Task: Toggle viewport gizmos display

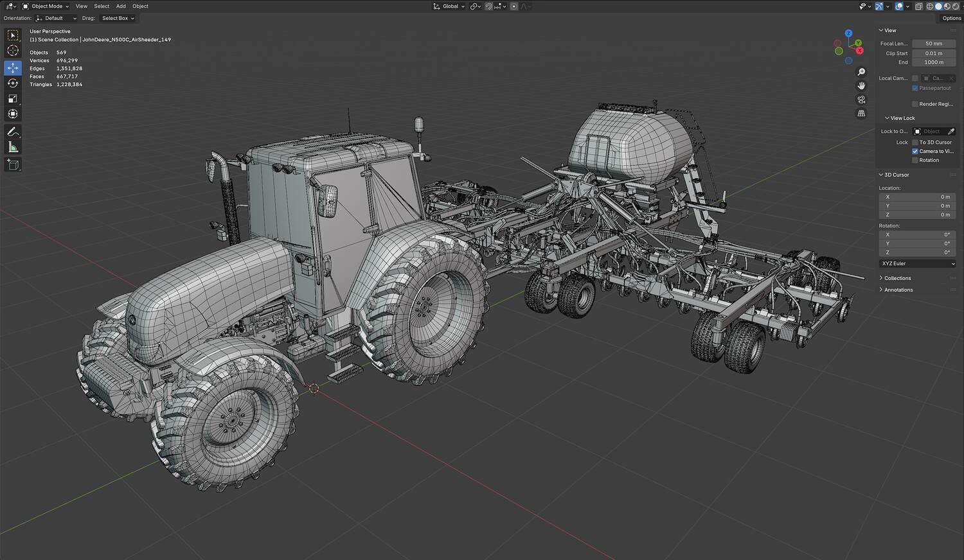Action: click(880, 6)
